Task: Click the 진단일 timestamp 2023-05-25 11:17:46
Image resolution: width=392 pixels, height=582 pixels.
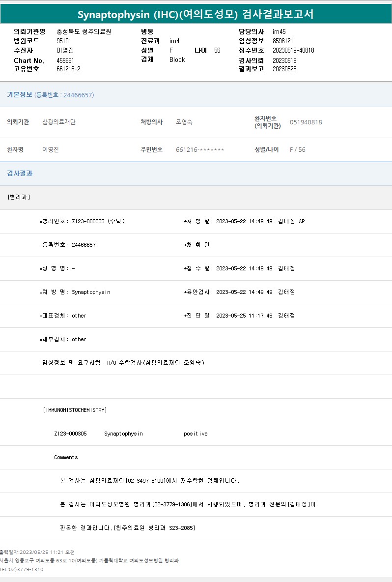Action: tap(244, 316)
